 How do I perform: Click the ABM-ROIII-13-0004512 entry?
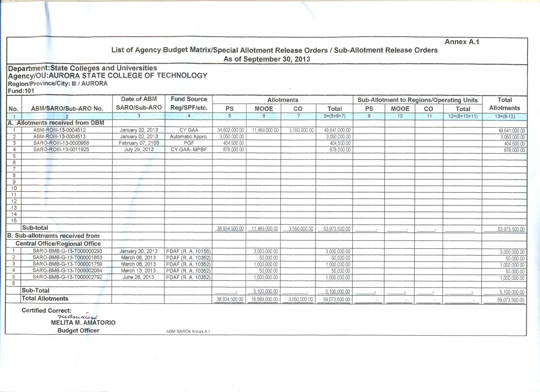point(59,130)
